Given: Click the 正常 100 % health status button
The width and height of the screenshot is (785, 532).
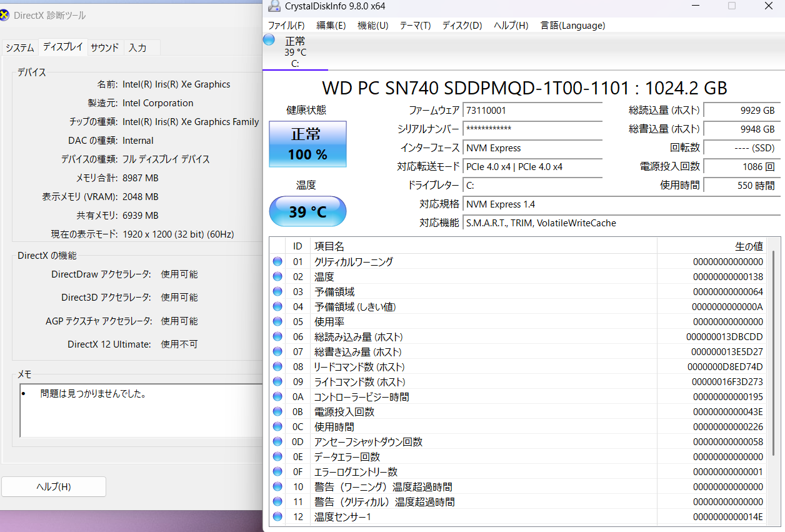Looking at the screenshot, I should tap(307, 144).
